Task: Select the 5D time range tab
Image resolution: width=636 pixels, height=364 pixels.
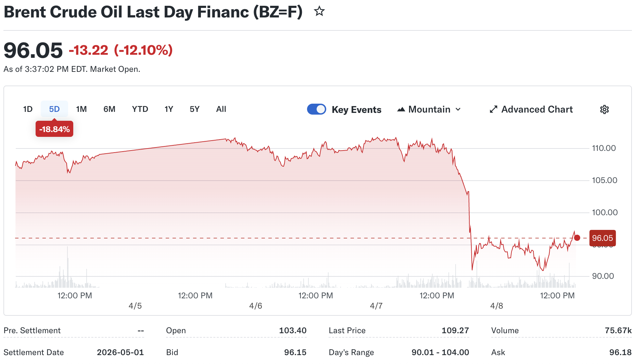Action: click(x=54, y=109)
